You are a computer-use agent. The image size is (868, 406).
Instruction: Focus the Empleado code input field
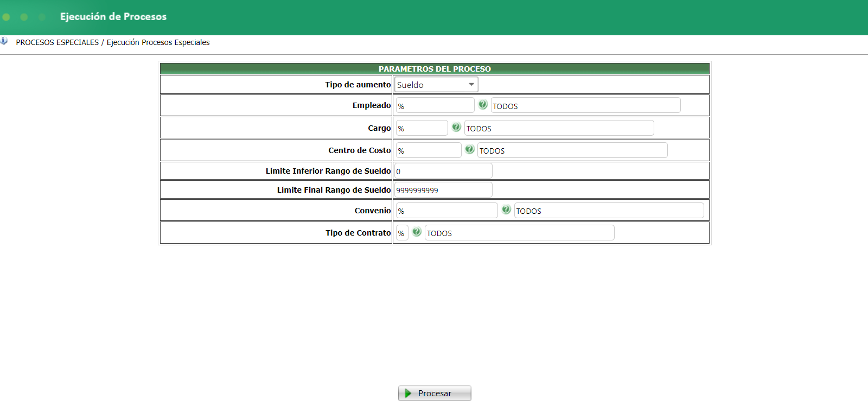pos(435,105)
